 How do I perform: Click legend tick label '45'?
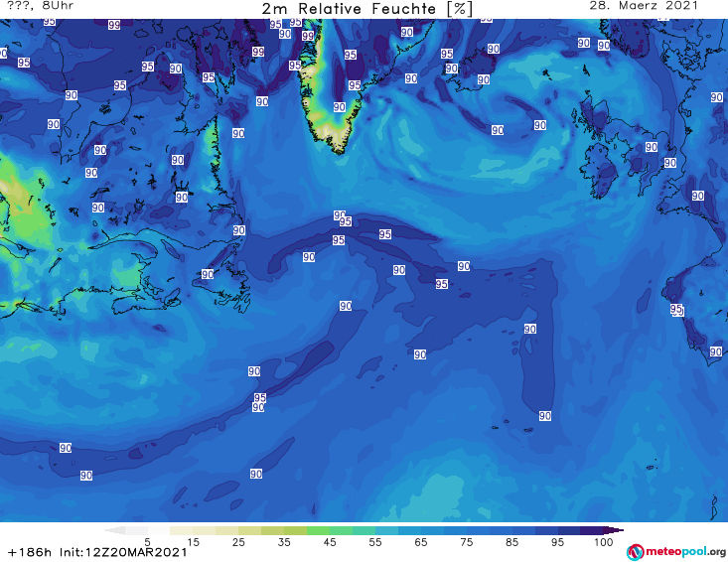(330, 542)
